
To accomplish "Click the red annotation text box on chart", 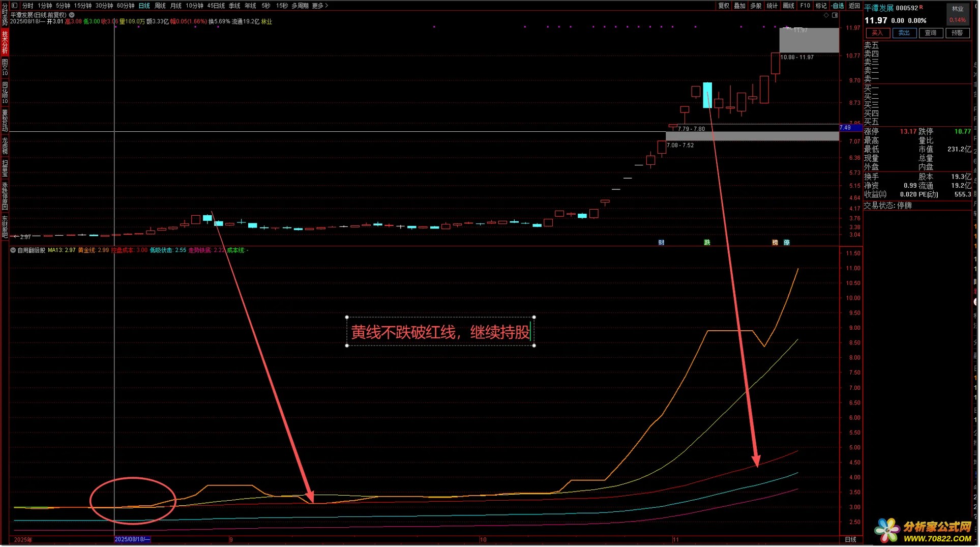I will [x=440, y=332].
